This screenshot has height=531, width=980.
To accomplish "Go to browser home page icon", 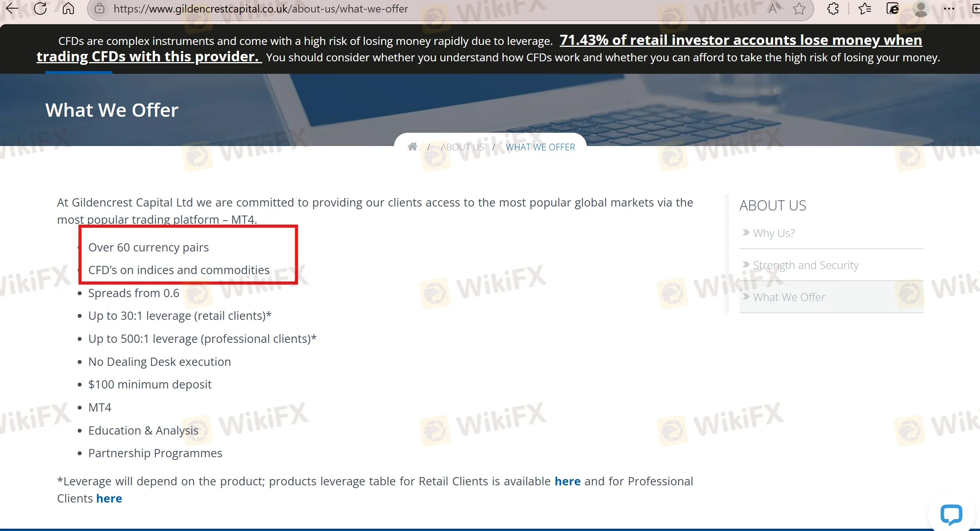I will (68, 9).
